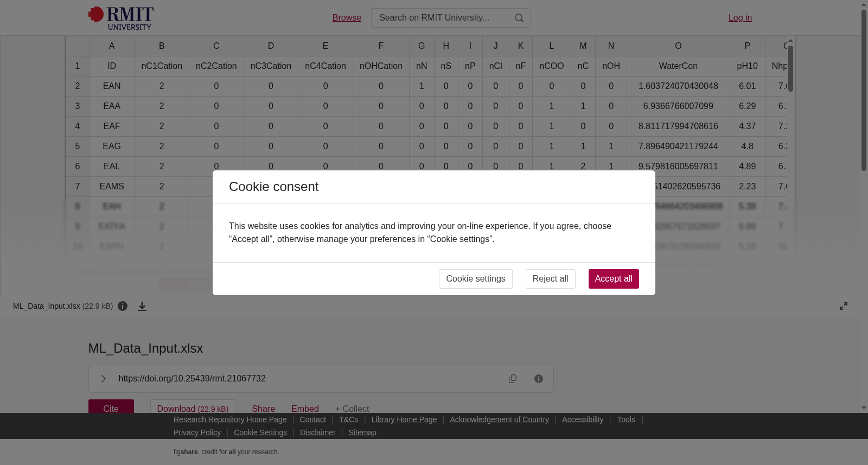Click the DOI URL text
Image resolution: width=868 pixels, height=465 pixels.
(192, 379)
